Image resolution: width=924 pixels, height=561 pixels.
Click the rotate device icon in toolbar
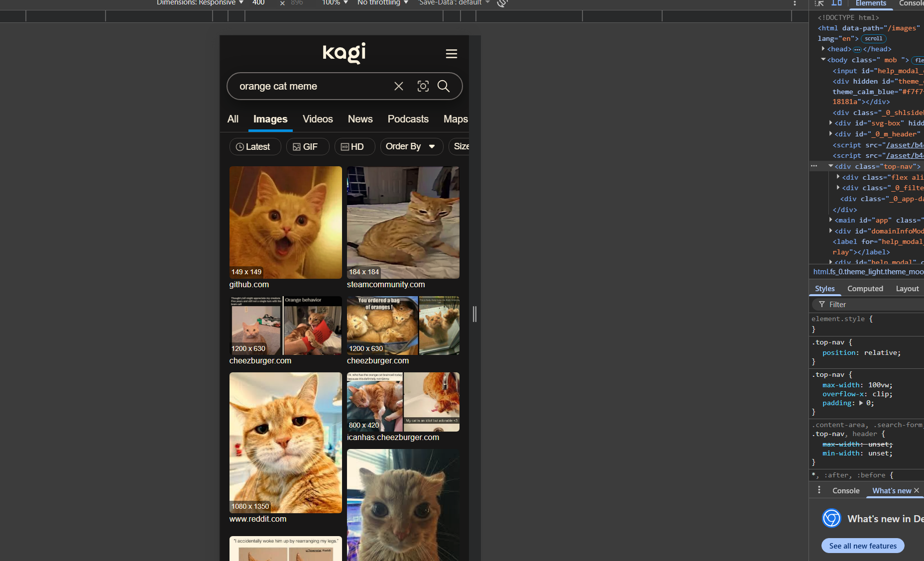(x=502, y=3)
